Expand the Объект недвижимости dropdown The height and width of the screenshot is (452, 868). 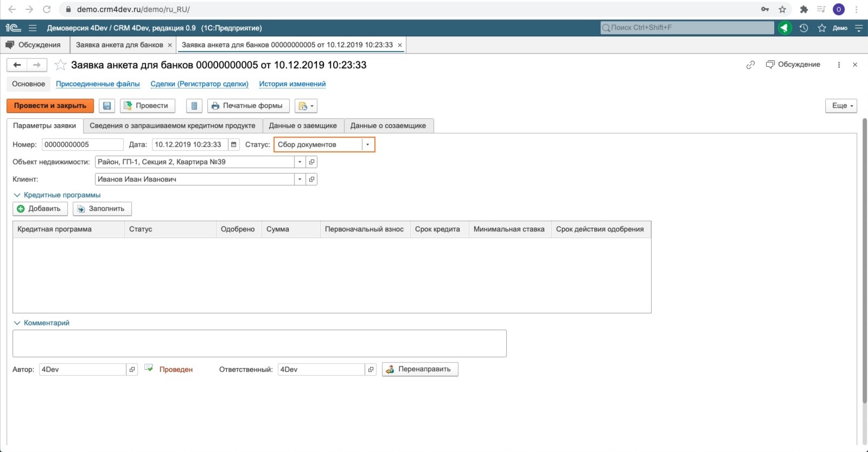299,162
